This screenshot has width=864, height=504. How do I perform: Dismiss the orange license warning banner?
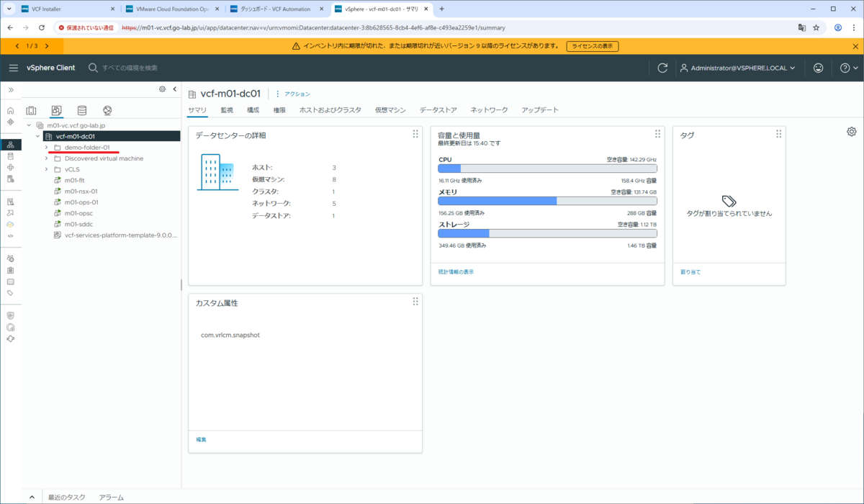pyautogui.click(x=855, y=46)
